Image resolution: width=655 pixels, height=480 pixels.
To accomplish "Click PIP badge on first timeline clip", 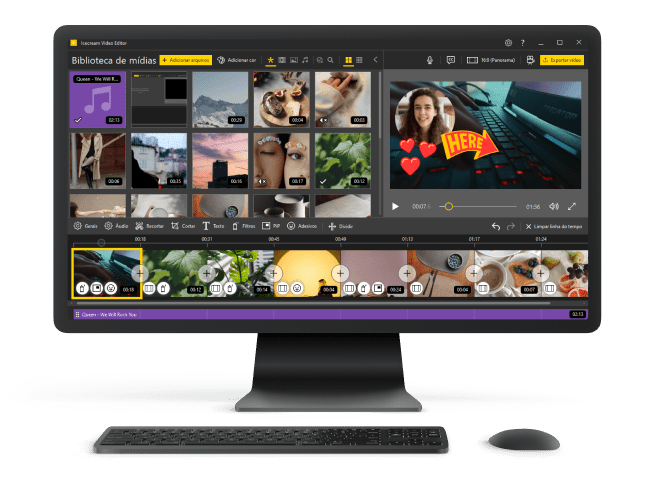I will pyautogui.click(x=97, y=288).
